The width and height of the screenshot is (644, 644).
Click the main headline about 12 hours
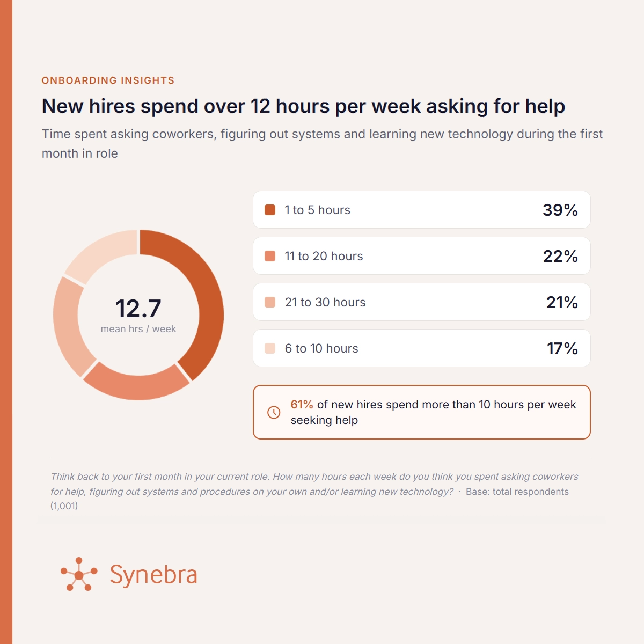pyautogui.click(x=304, y=106)
